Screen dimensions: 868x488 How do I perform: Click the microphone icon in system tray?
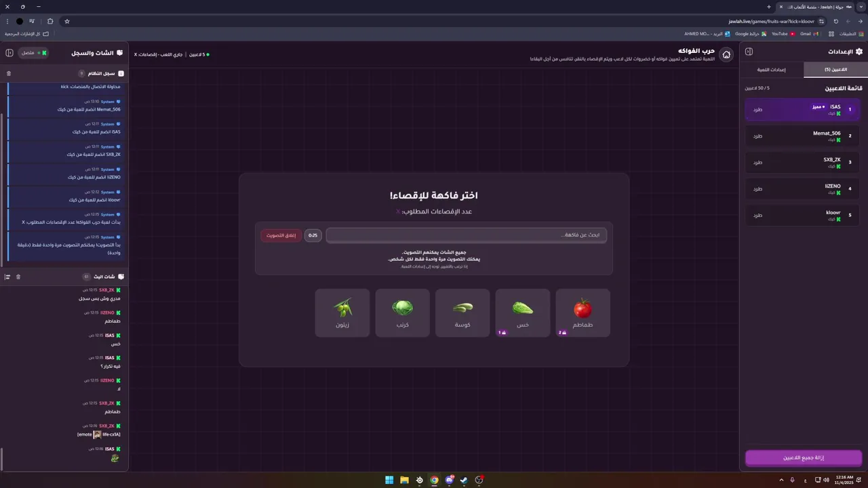click(x=793, y=480)
